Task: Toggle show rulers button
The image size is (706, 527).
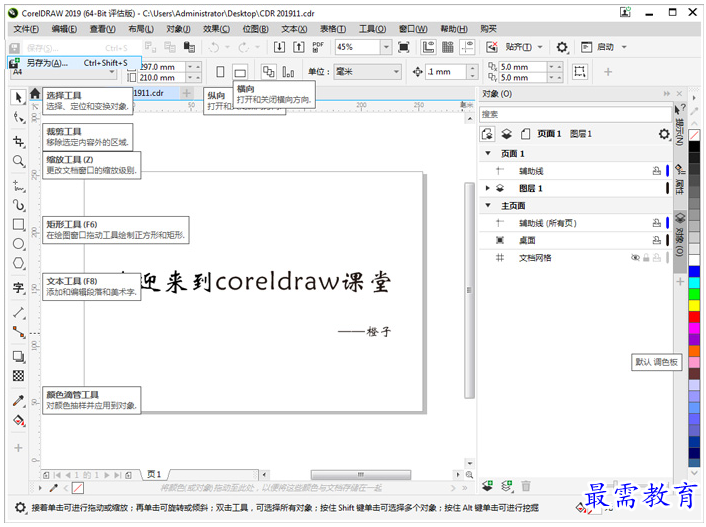Action: point(428,47)
